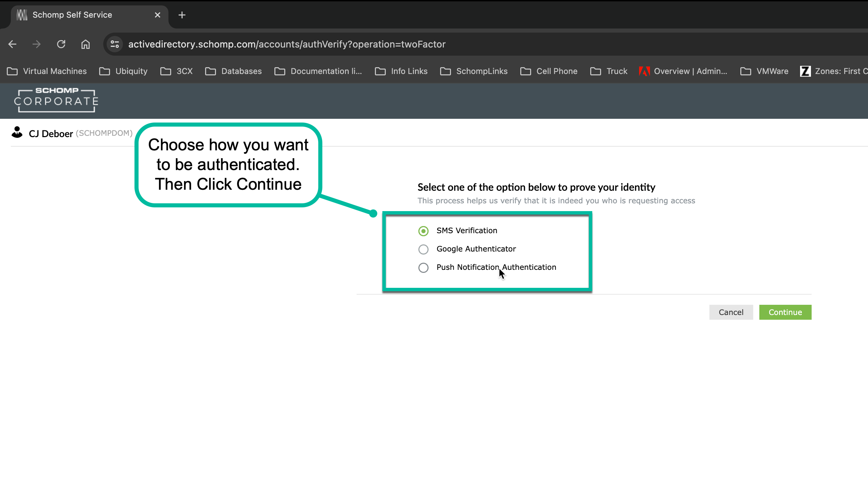Viewport: 868px width, 484px height.
Task: Select SMS Verification option
Action: [x=423, y=231]
